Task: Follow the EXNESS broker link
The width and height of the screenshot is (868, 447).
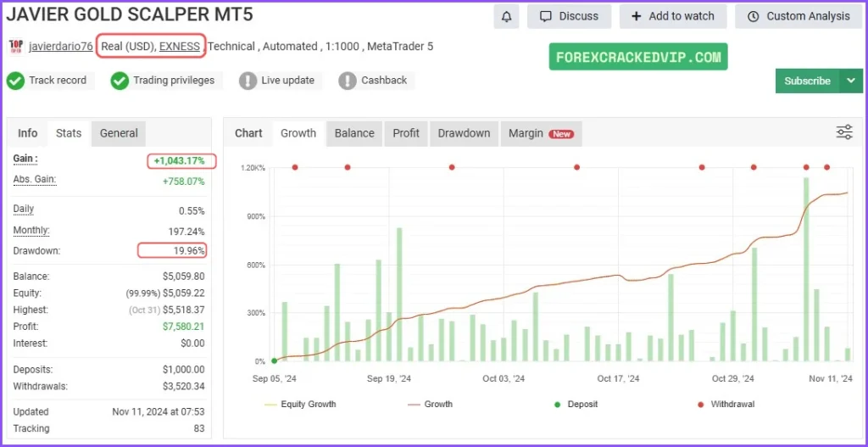Action: (x=180, y=47)
